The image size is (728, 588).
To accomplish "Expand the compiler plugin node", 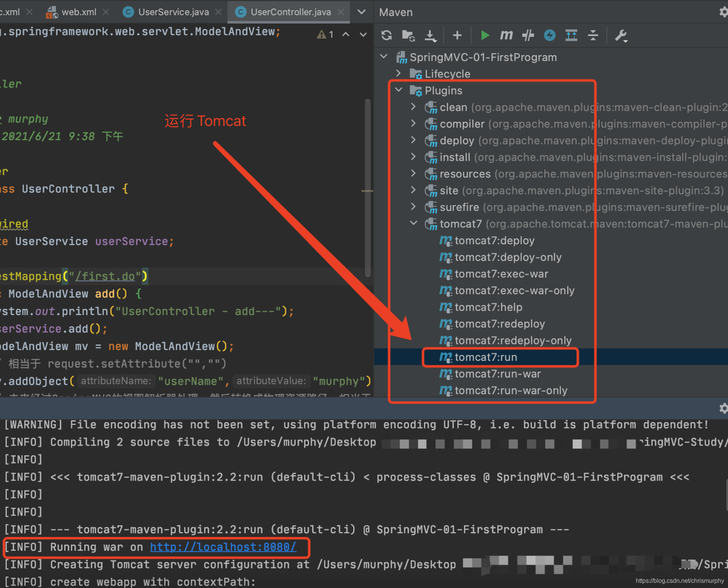I will [413, 123].
